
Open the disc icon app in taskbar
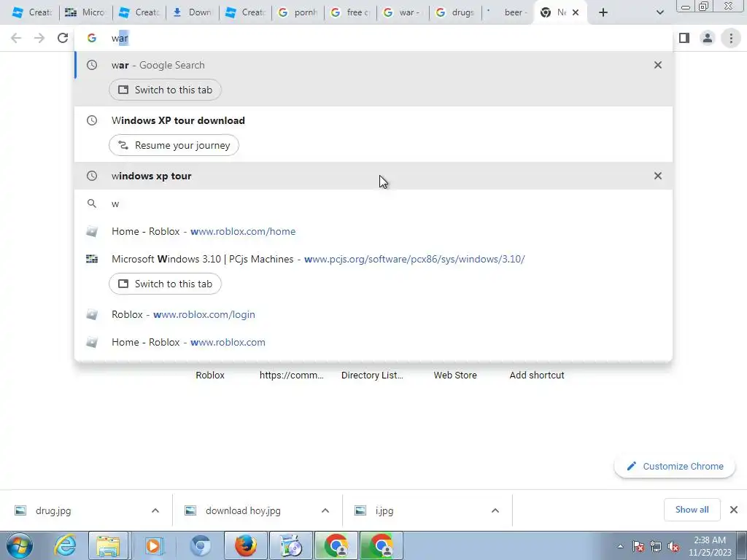pos(291,545)
